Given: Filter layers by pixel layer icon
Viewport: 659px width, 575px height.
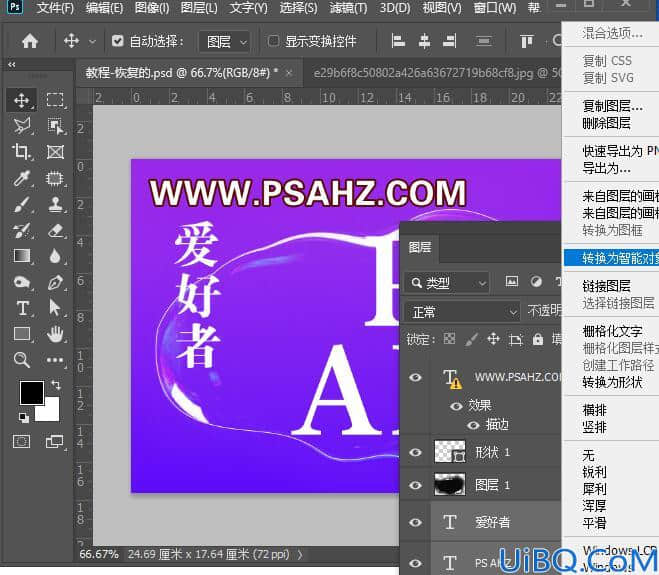Looking at the screenshot, I should coord(511,282).
